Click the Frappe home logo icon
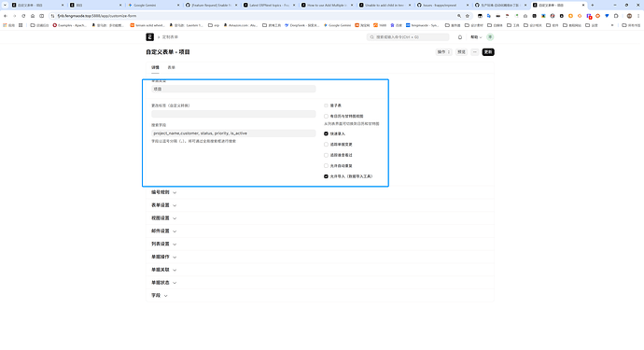Screen dimensions: 644x350 click(150, 37)
